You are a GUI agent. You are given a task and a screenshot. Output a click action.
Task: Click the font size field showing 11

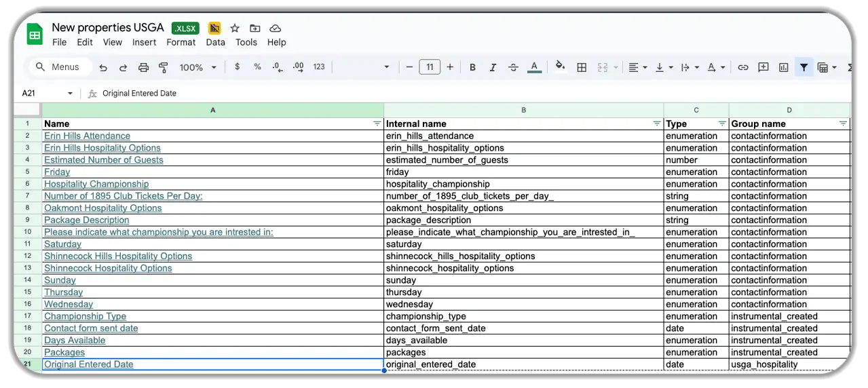(x=430, y=67)
